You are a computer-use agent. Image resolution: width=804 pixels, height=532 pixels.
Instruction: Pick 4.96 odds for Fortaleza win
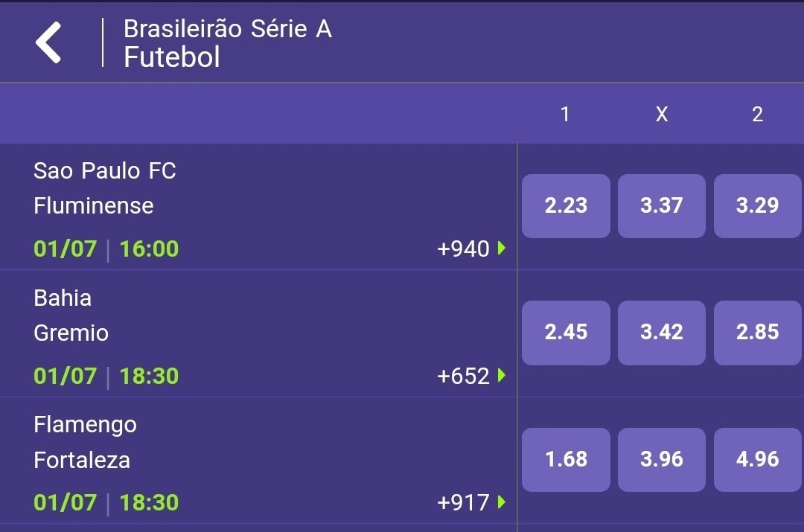757,460
